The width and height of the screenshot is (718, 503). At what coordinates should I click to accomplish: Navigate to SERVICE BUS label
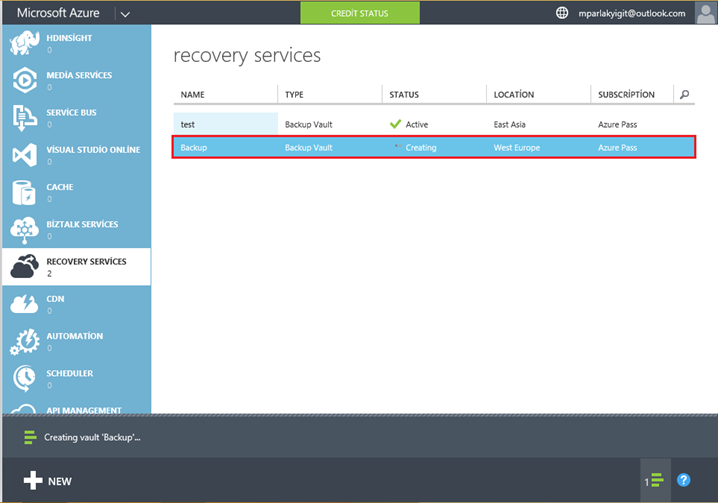pyautogui.click(x=71, y=113)
